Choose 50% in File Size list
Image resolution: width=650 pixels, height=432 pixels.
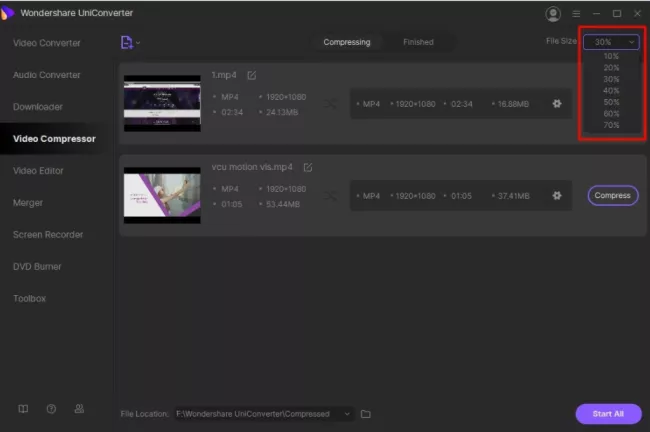click(x=611, y=102)
